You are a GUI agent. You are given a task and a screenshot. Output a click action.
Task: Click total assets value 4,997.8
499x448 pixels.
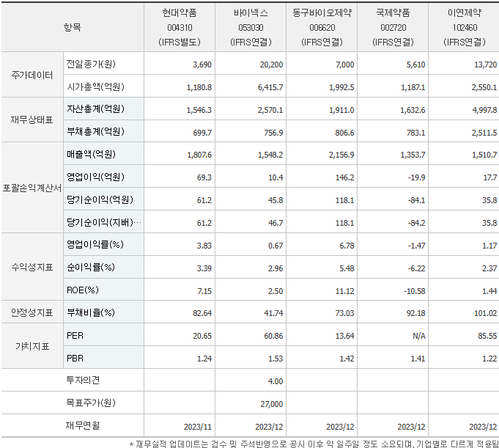[484, 110]
